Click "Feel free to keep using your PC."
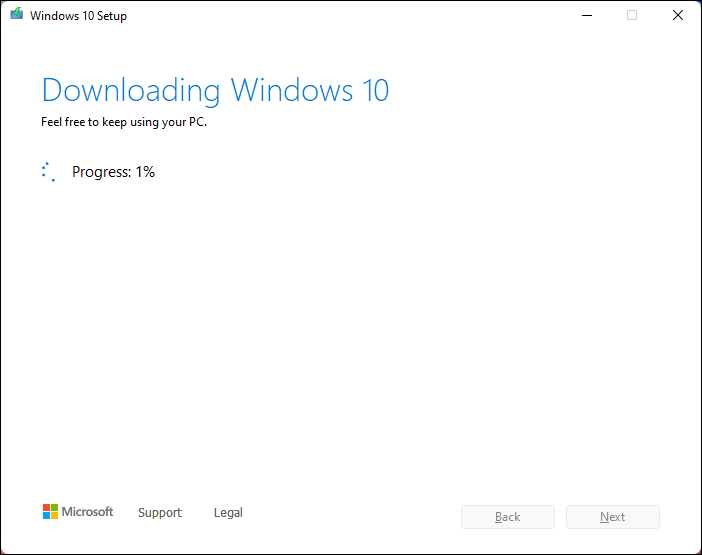Viewport: 702px width, 555px height. click(124, 122)
